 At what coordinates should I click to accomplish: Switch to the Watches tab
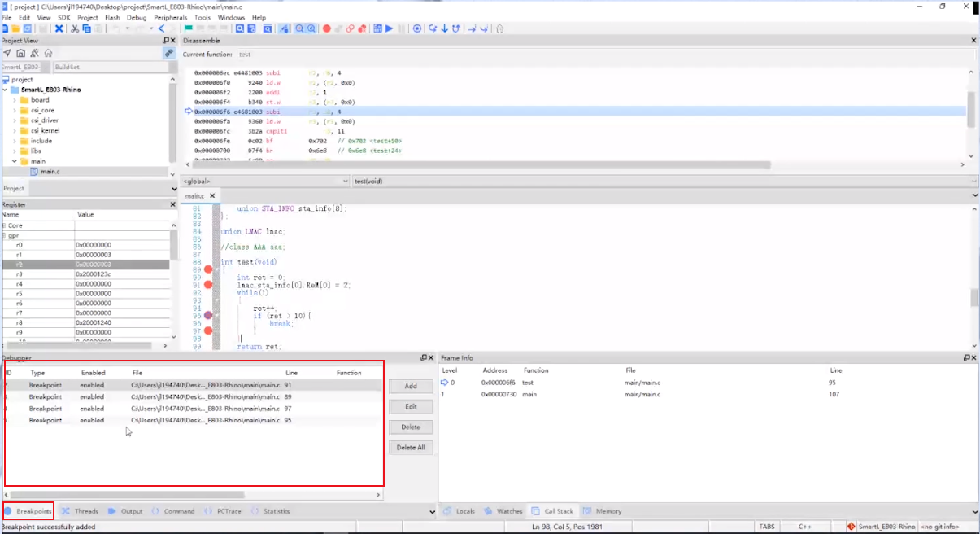pos(503,511)
